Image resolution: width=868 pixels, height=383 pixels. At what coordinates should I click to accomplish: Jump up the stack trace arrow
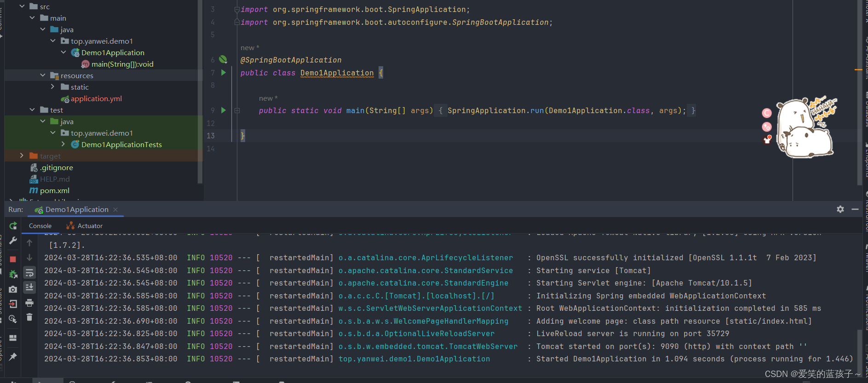pyautogui.click(x=29, y=243)
